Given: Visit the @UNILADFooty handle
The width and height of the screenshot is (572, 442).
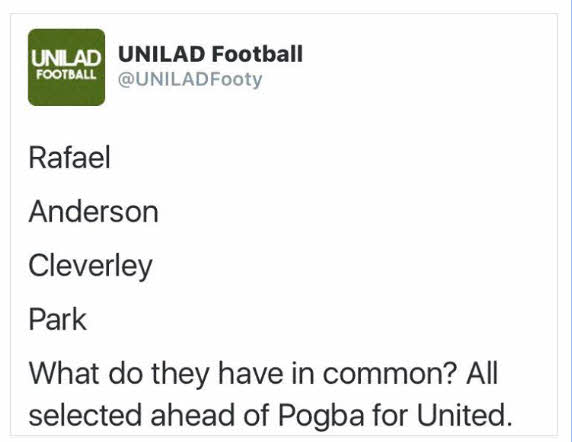Looking at the screenshot, I should (190, 80).
